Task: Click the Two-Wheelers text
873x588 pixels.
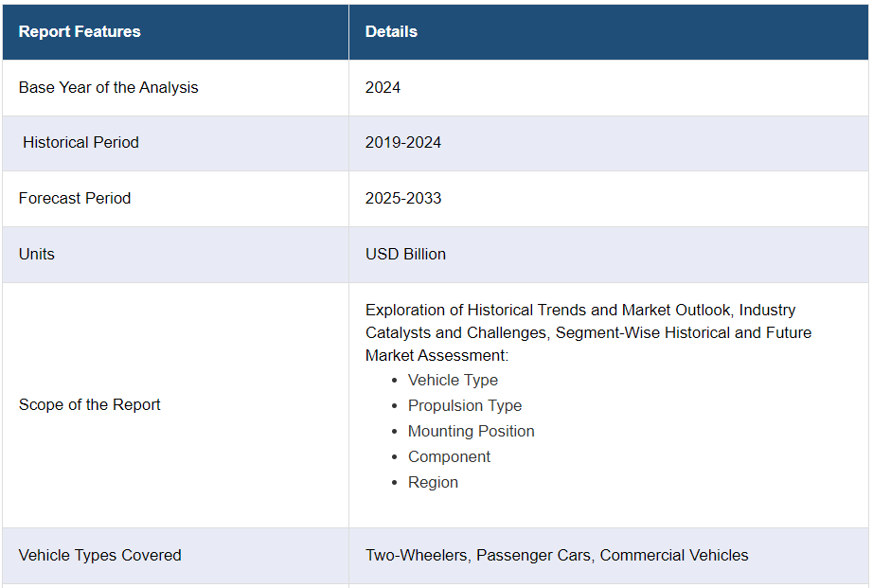Action: pyautogui.click(x=417, y=555)
